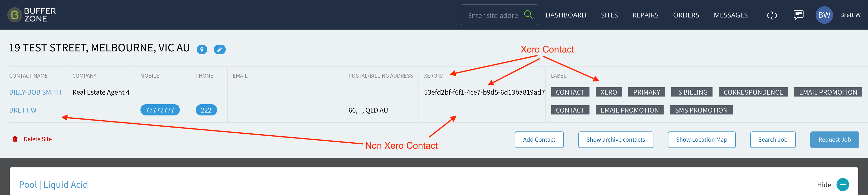Image resolution: width=868 pixels, height=195 pixels.
Task: Click the mobile number 77777777 pill
Action: pos(160,110)
